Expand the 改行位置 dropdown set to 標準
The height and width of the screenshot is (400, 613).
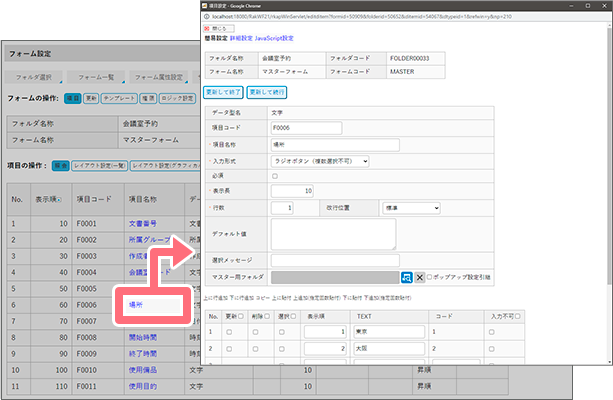(x=396, y=208)
